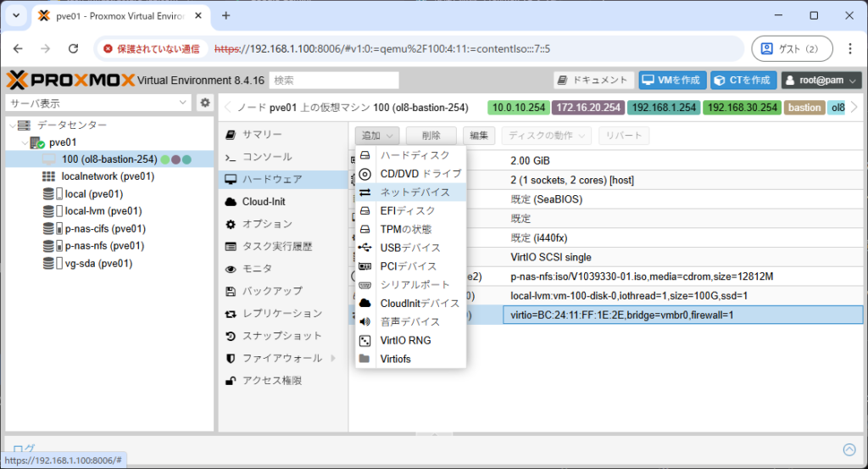Open the サーバ表示 view selector
The image size is (868, 469).
[98, 103]
